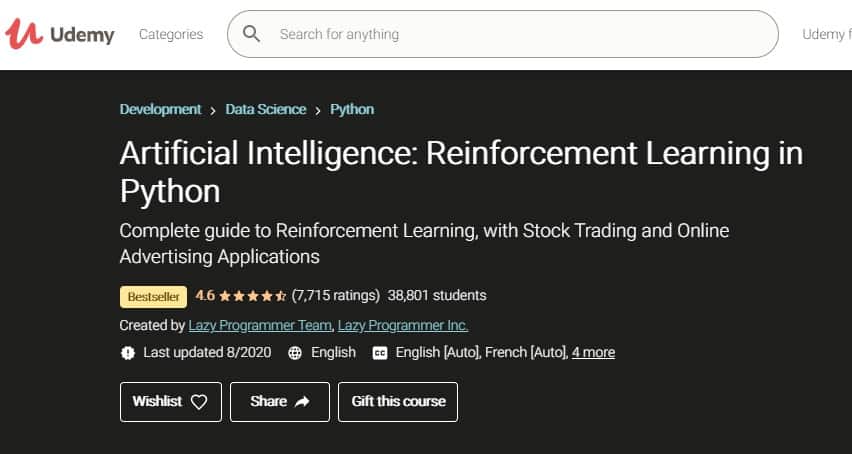Click the Gift this course button
The image size is (852, 454).
pos(398,401)
